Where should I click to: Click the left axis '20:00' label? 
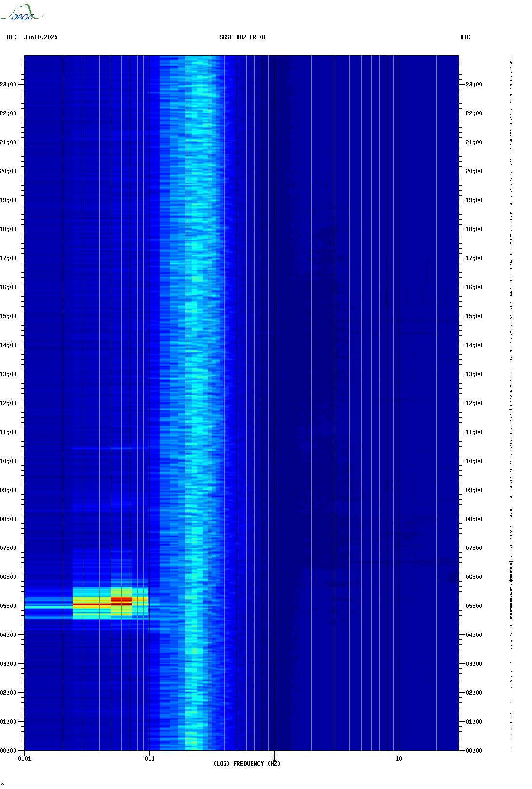pos(8,171)
